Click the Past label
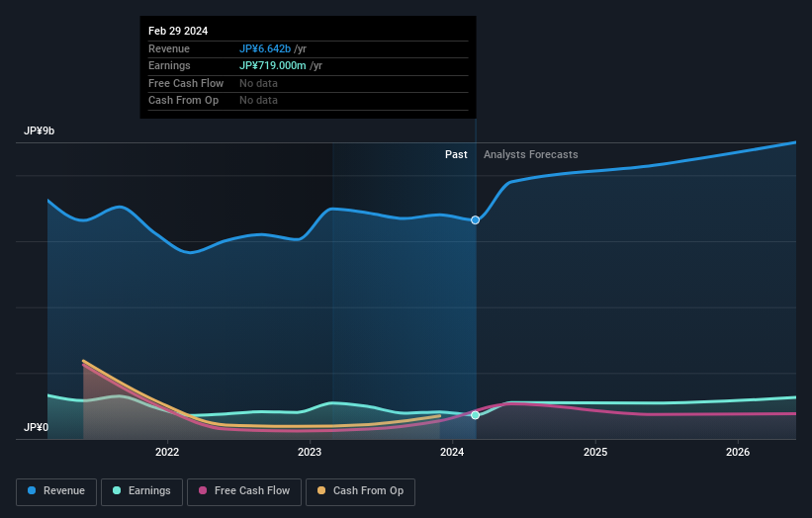Image resolution: width=812 pixels, height=518 pixels. [x=456, y=154]
